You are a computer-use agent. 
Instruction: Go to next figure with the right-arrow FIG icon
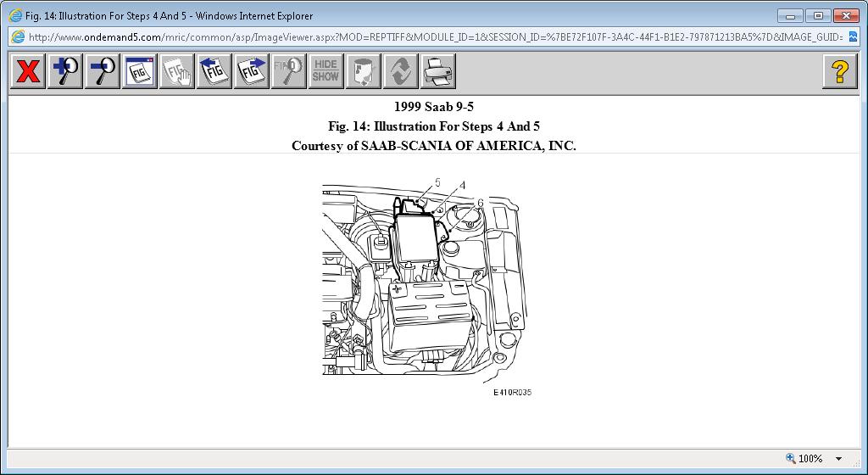point(251,71)
